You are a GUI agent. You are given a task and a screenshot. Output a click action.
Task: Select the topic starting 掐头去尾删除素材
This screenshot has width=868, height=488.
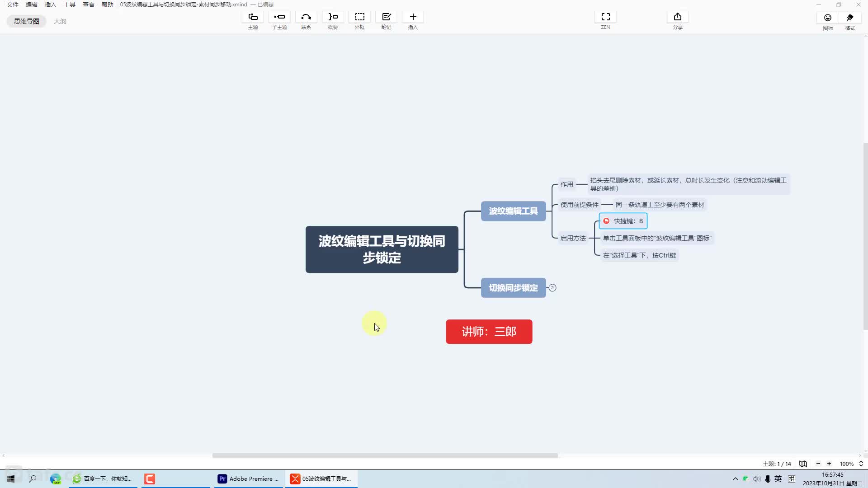tap(689, 184)
